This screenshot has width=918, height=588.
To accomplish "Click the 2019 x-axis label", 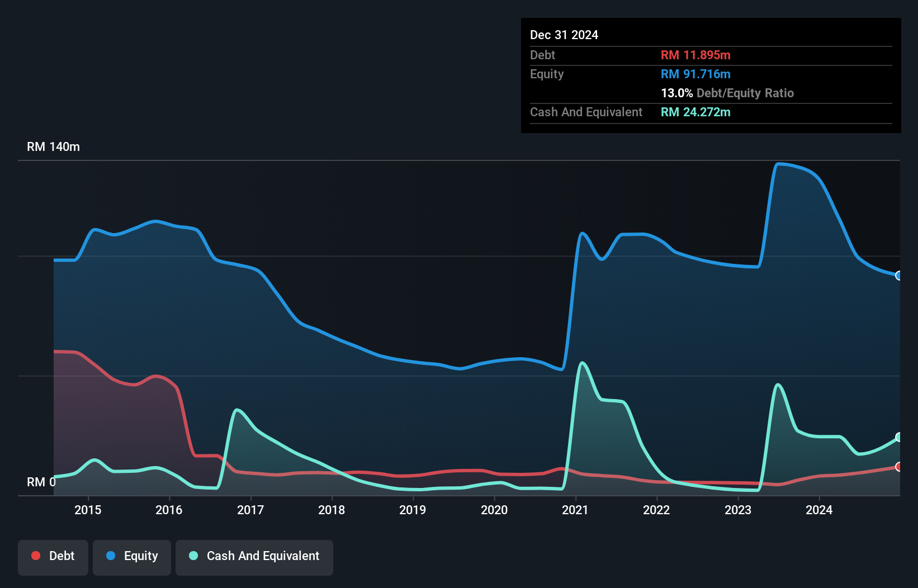I will click(x=413, y=510).
